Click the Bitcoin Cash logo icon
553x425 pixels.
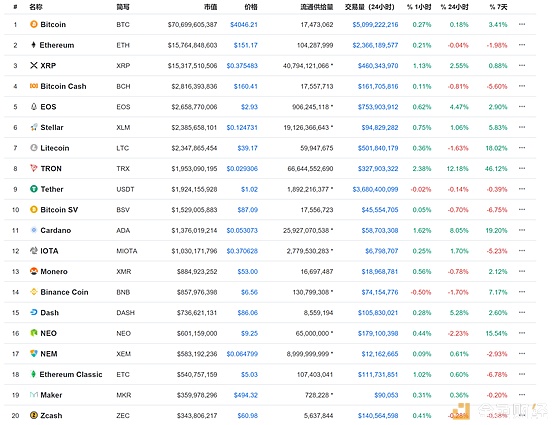(34, 86)
